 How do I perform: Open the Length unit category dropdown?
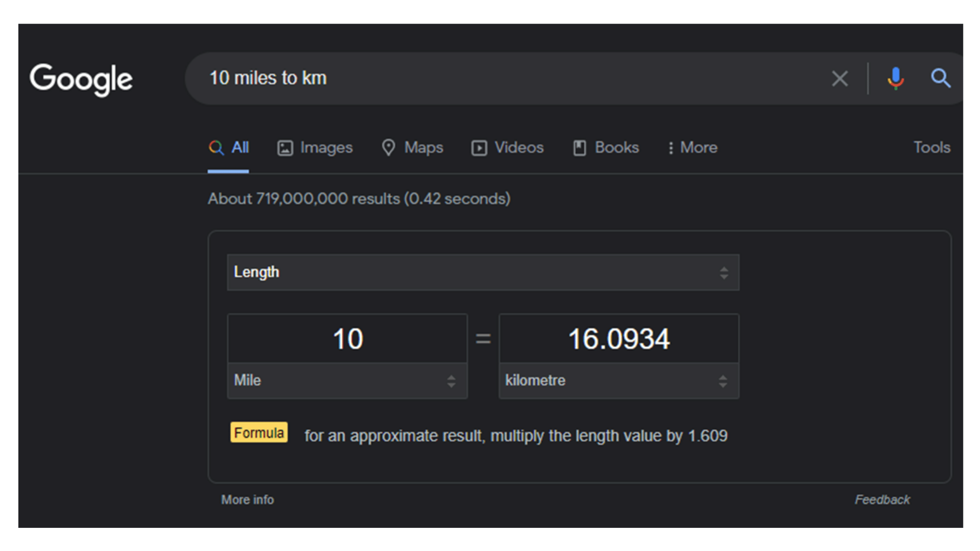coord(483,272)
